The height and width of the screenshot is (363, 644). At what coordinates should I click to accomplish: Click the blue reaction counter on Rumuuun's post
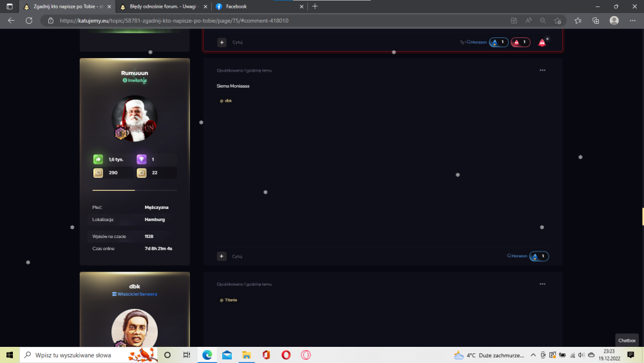pyautogui.click(x=539, y=256)
